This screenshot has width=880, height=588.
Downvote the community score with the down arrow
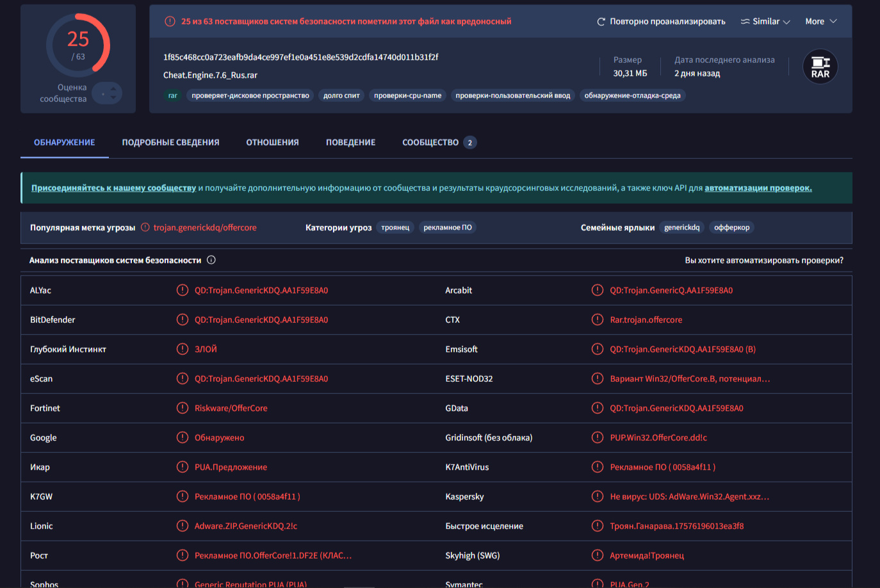point(113,98)
